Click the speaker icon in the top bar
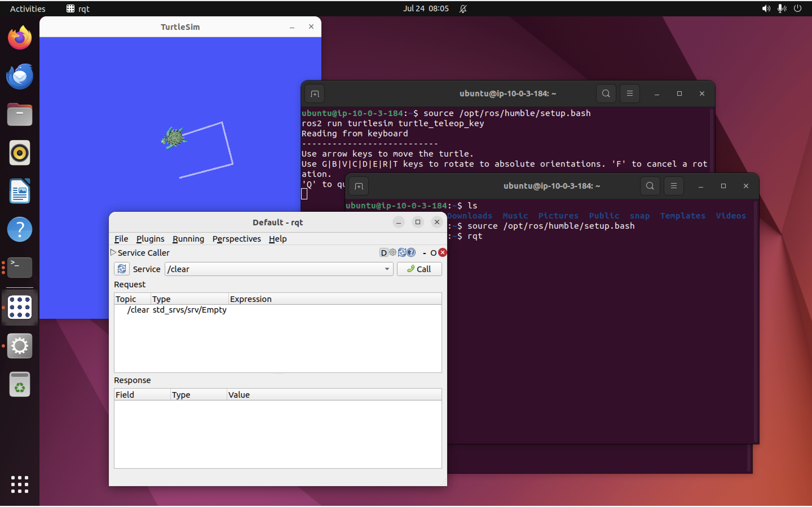This screenshot has width=812, height=507. [x=766, y=9]
